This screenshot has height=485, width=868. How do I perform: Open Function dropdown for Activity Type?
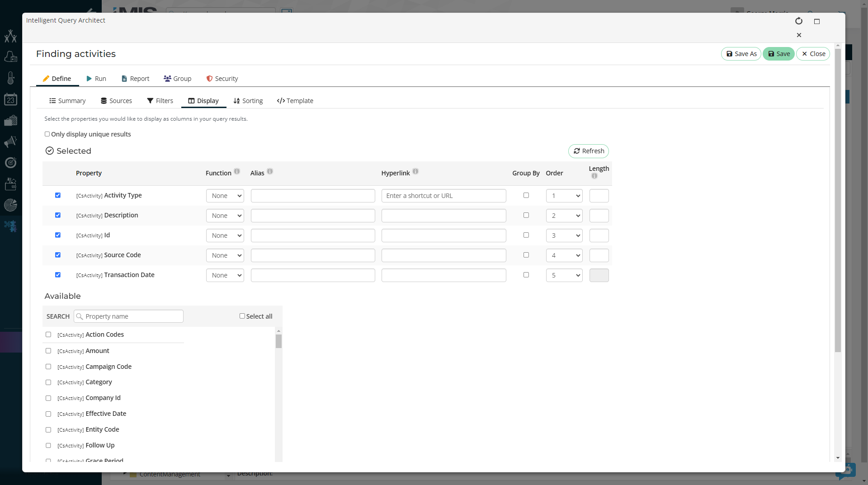[225, 196]
